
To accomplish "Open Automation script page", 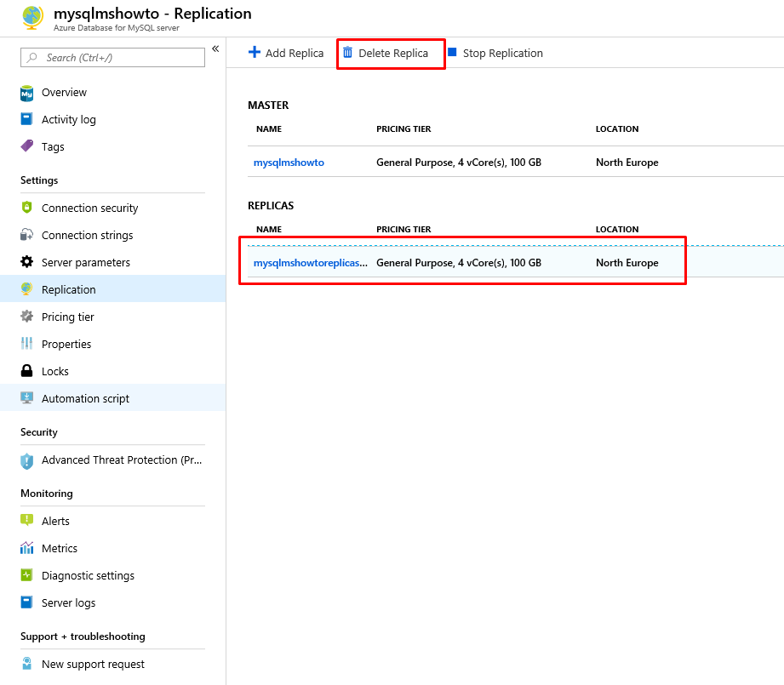I will click(113, 398).
